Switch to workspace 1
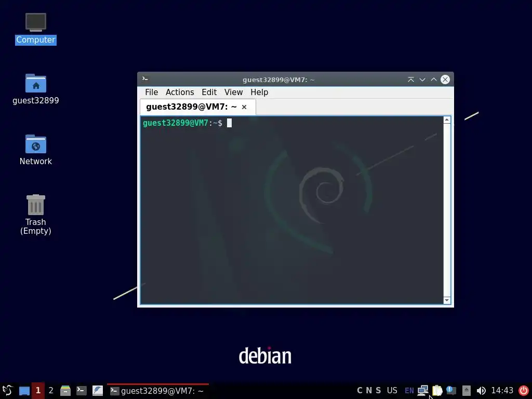532x399 pixels. tap(38, 391)
